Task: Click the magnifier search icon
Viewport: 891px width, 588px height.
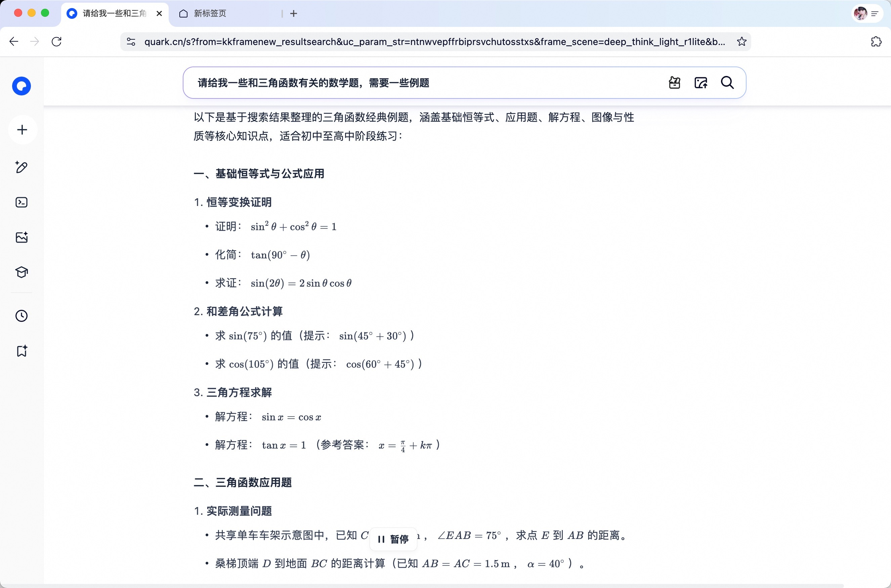Action: [727, 83]
